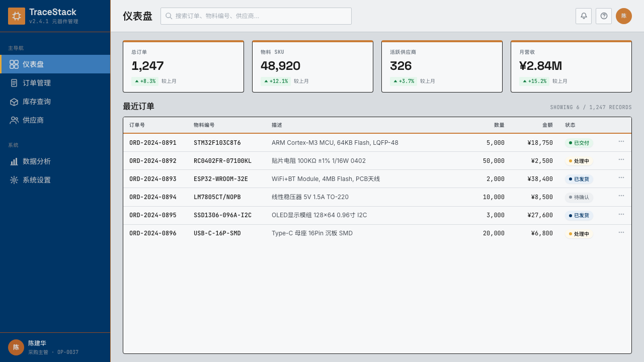644x362 pixels.
Task: Open 库存查询 in the sidebar
Action: 55,102
